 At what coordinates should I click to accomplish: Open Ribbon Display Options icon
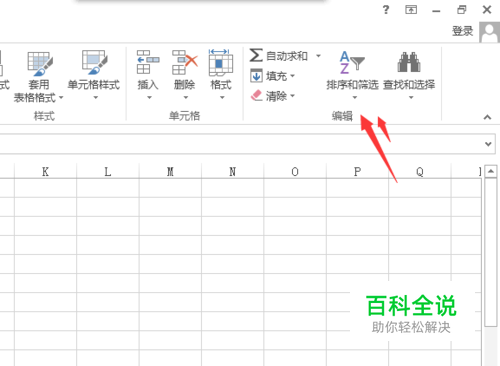(411, 10)
